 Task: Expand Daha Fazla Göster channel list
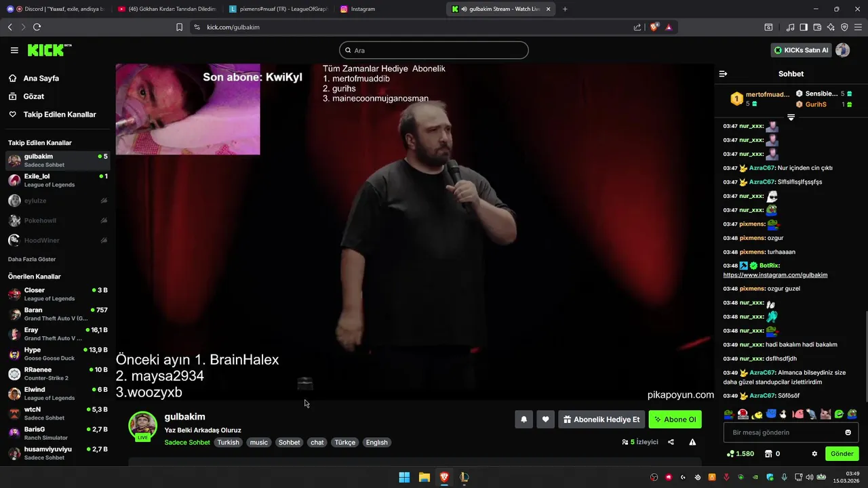(x=32, y=259)
